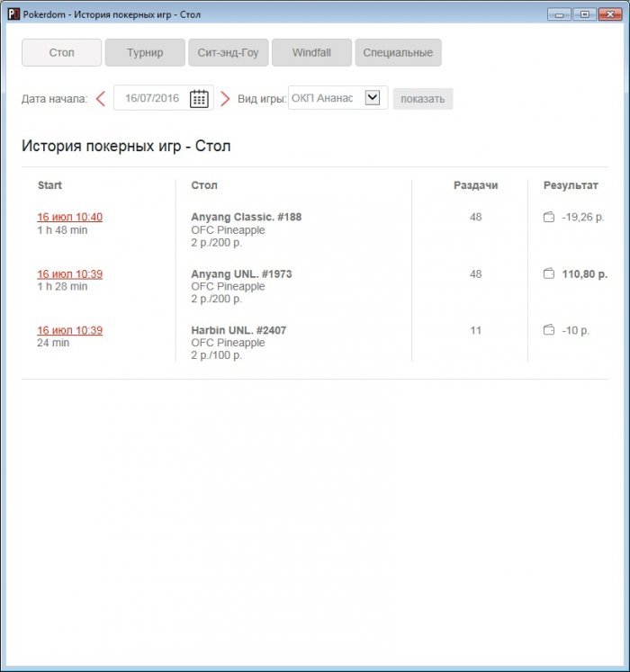
Task: Click the Дата начала label
Action: pyautogui.click(x=55, y=99)
